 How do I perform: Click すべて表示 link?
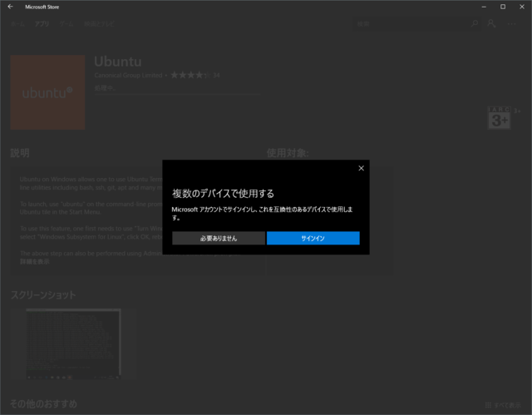click(x=503, y=405)
